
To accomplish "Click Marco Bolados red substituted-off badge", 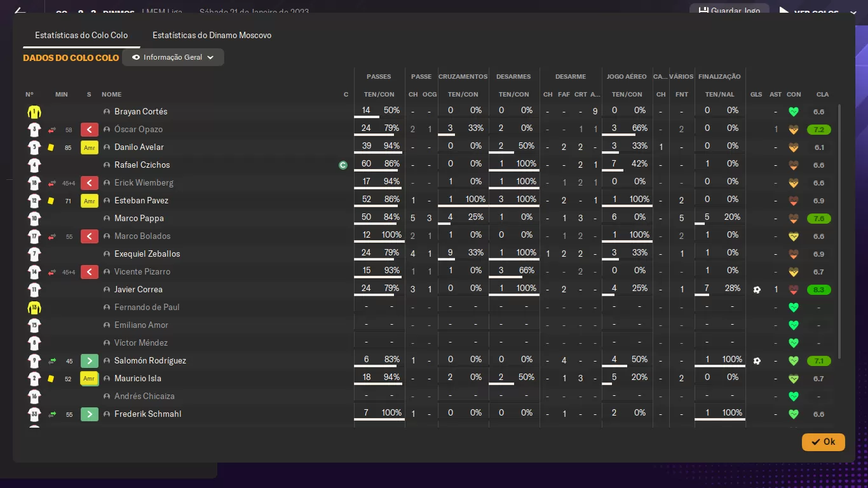I will click(89, 236).
